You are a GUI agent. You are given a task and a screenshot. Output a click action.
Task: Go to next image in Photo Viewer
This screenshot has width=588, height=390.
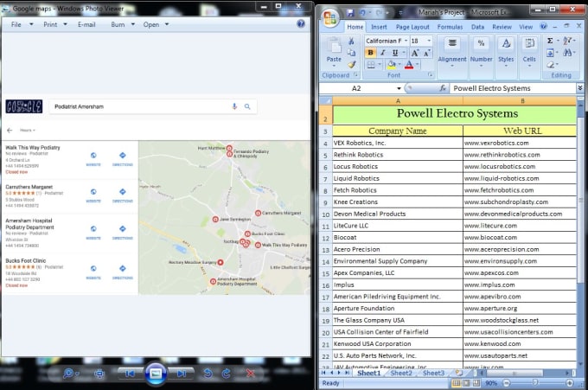182,374
